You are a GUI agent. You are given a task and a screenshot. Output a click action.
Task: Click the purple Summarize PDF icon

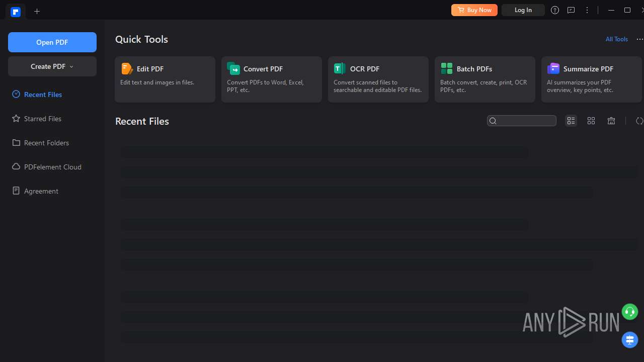point(553,68)
